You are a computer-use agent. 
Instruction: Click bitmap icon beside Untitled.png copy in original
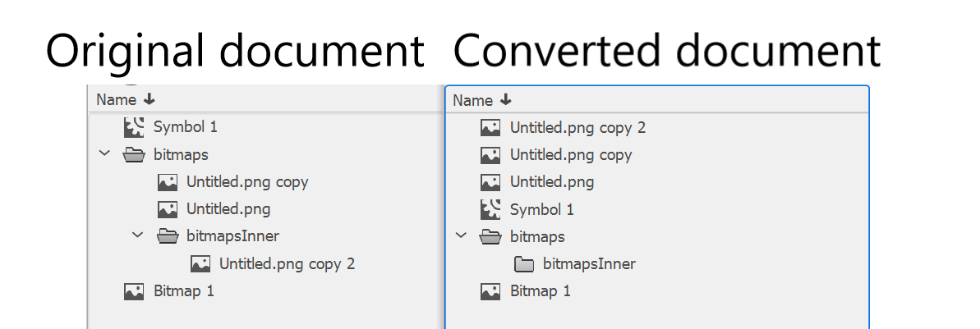(x=167, y=181)
